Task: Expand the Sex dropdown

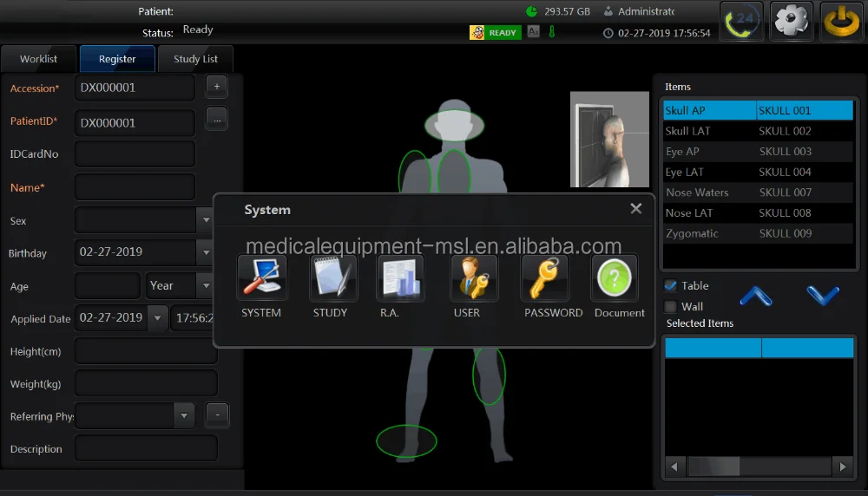Action: pyautogui.click(x=206, y=220)
